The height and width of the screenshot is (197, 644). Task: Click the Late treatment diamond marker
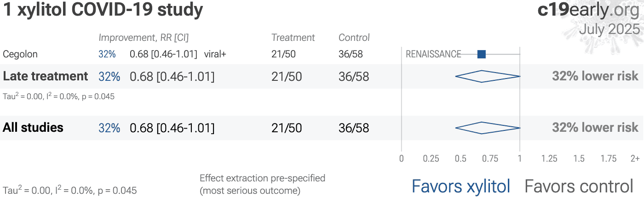coord(487,76)
